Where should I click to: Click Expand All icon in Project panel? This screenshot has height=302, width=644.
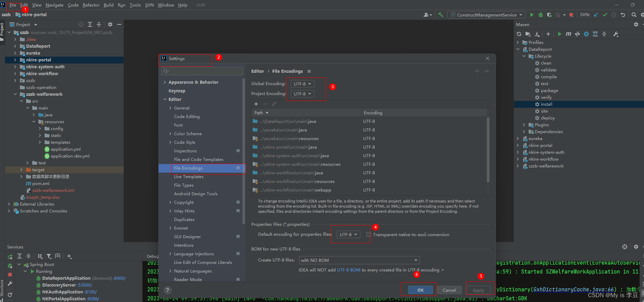pyautogui.click(x=90, y=24)
